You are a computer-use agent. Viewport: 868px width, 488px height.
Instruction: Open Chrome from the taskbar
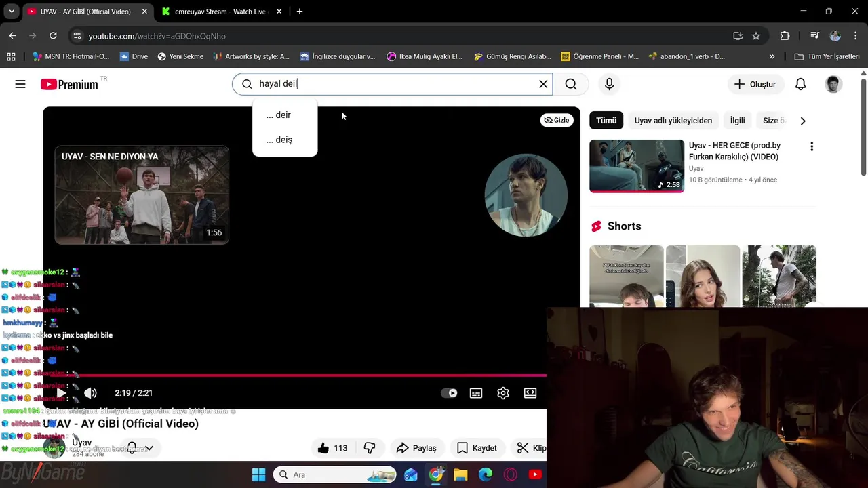click(435, 474)
